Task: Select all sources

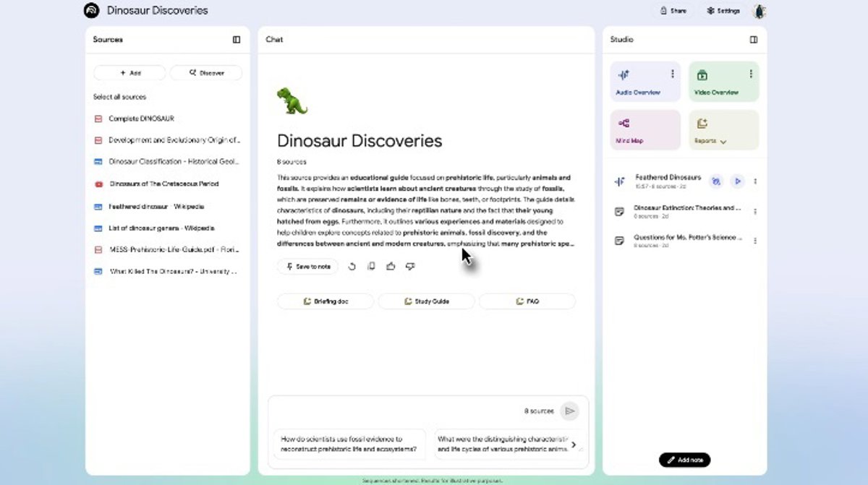Action: tap(119, 97)
